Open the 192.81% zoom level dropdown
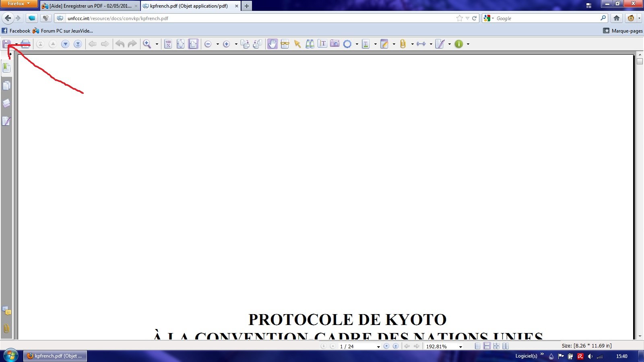 pos(460,346)
